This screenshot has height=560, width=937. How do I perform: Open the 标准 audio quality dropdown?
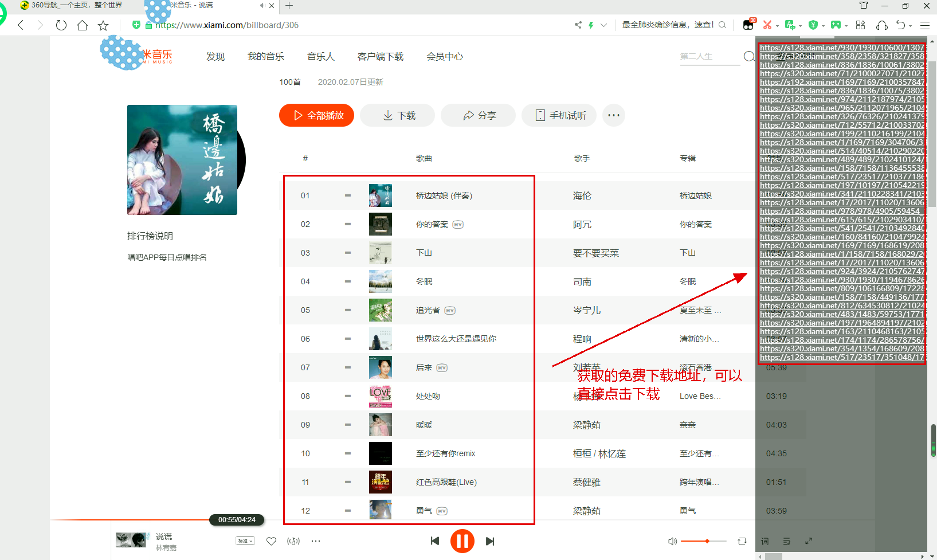coord(245,541)
